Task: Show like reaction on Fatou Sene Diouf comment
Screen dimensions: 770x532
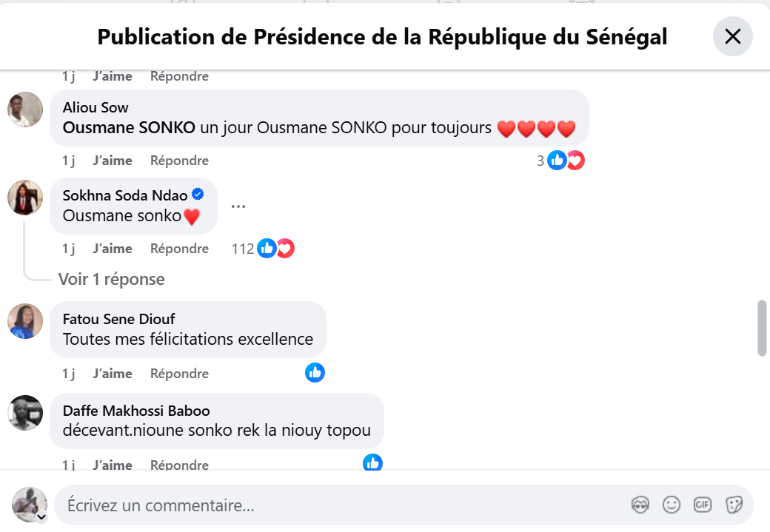Action: coord(315,373)
